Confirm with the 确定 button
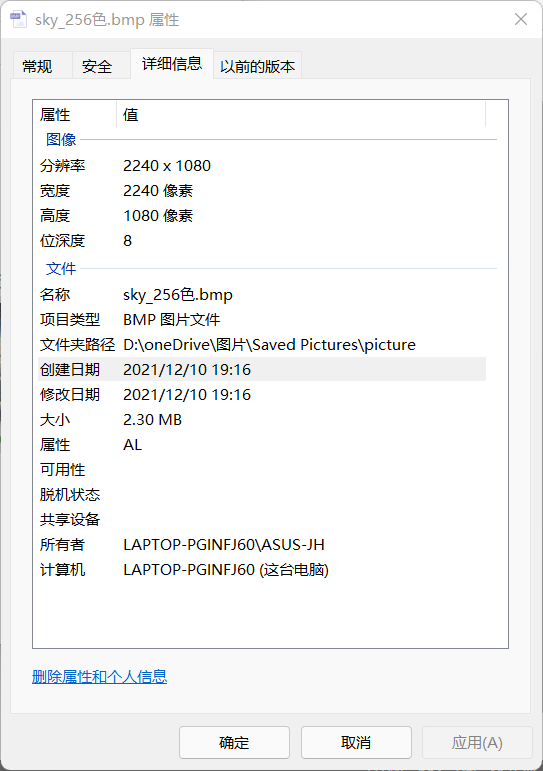This screenshot has height=771, width=543. (234, 742)
